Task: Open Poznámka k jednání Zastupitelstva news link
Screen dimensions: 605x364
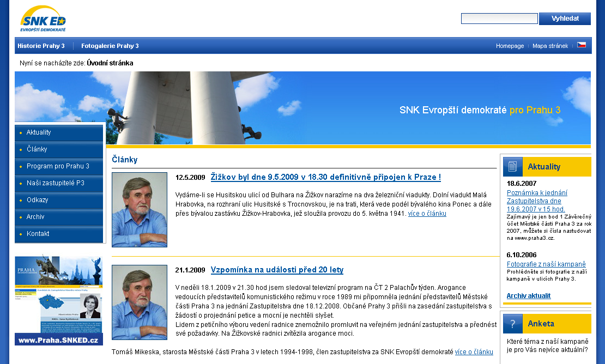Action: click(x=537, y=201)
